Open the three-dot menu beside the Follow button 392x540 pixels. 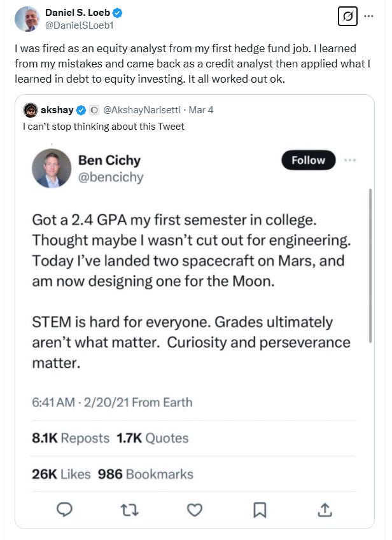click(x=349, y=160)
